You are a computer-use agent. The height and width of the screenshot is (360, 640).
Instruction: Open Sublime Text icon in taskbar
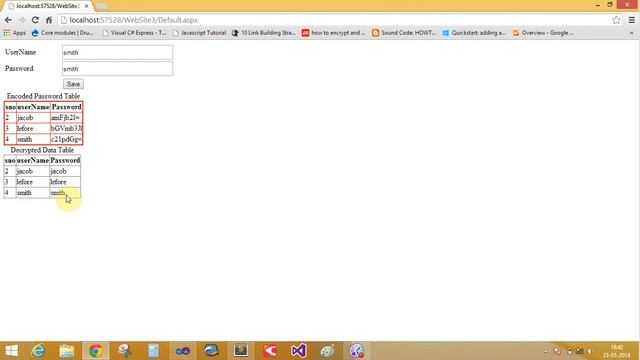[241, 351]
